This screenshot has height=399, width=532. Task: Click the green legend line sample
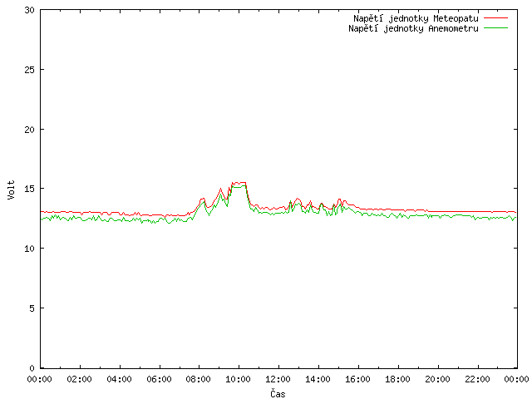(495, 27)
